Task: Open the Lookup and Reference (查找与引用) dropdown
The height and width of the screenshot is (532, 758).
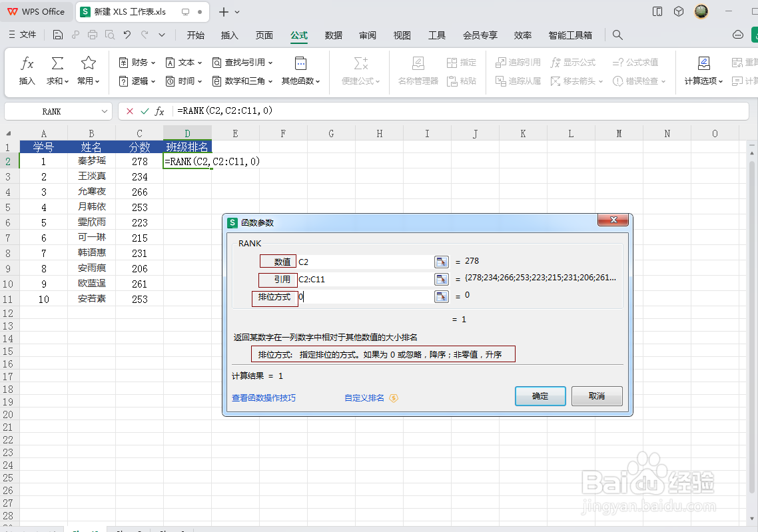Action: 242,63
